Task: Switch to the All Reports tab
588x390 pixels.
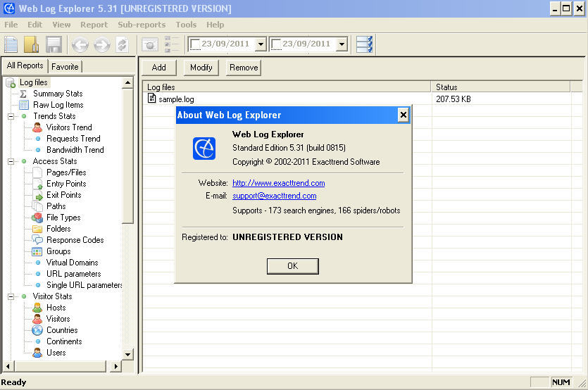Action: coord(25,65)
